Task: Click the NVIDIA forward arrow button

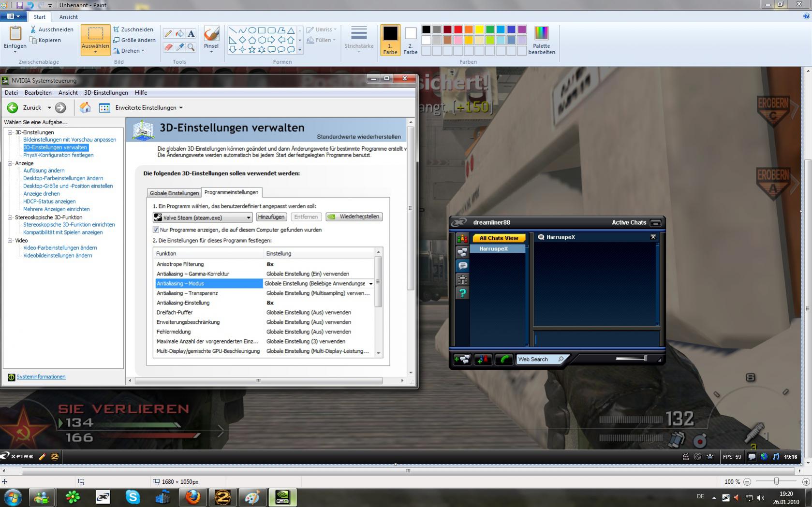Action: click(60, 108)
